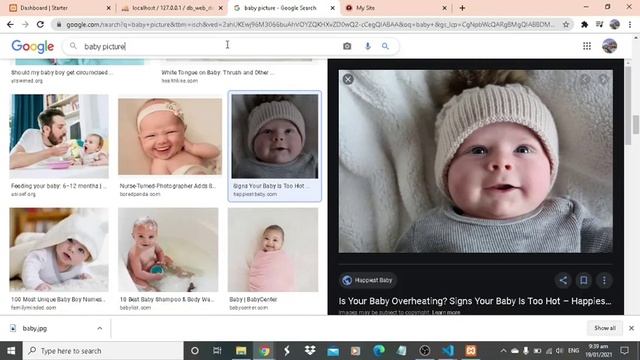Screen dimensions: 640x360
Task: Open XAMPP from the taskbar
Action: point(471,351)
